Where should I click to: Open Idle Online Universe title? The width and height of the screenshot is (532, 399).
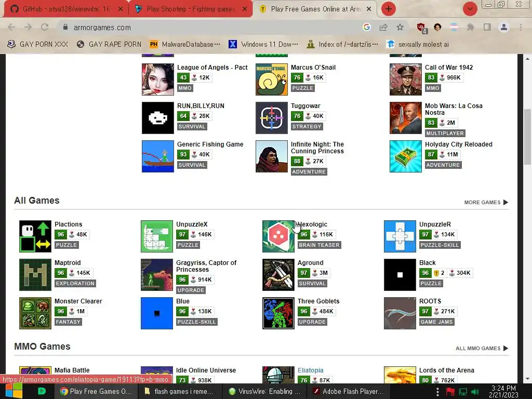click(206, 370)
